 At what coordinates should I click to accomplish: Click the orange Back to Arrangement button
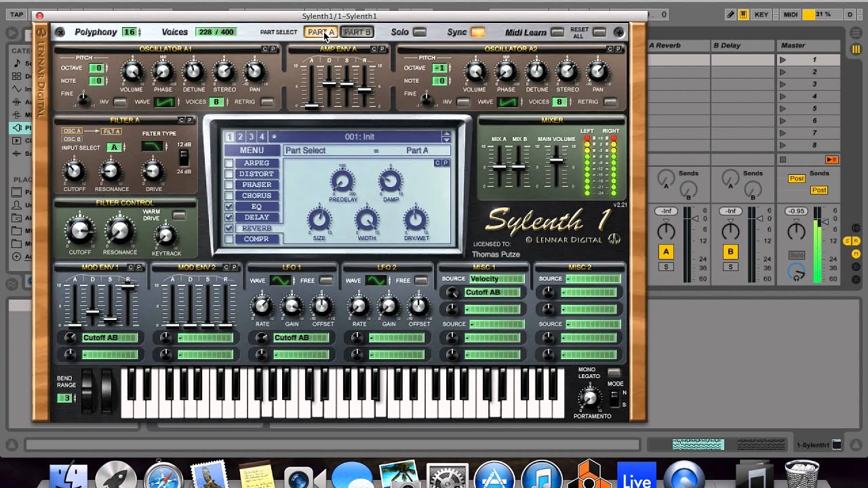coord(831,160)
